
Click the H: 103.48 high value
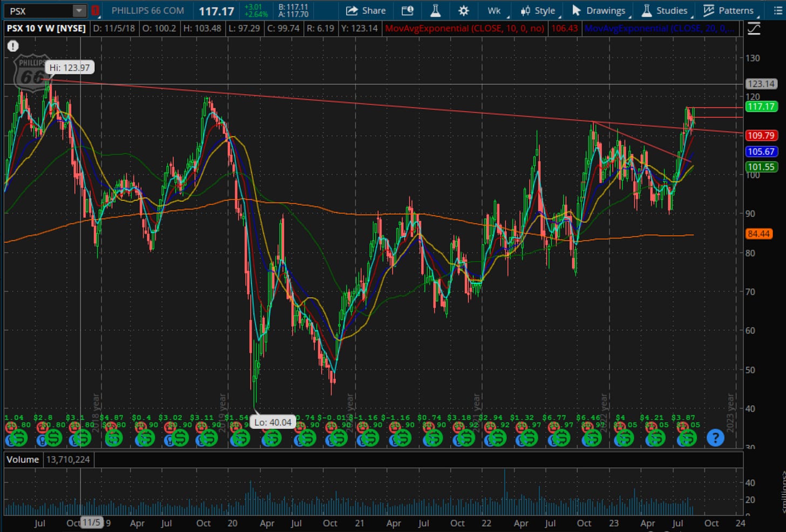click(202, 28)
